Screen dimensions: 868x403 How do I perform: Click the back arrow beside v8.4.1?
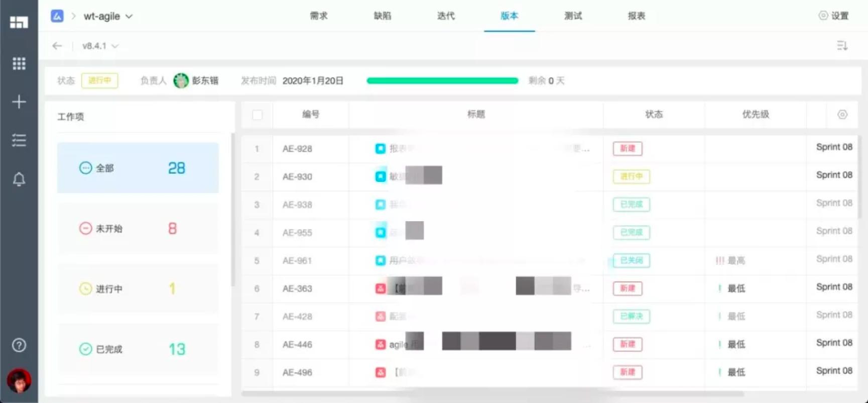click(57, 46)
